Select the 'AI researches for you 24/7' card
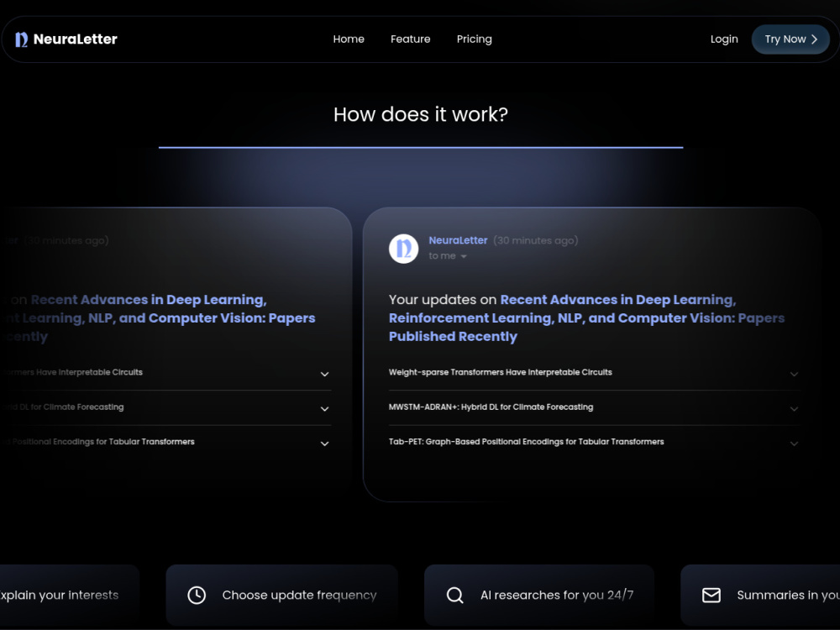840x630 pixels. (x=539, y=596)
